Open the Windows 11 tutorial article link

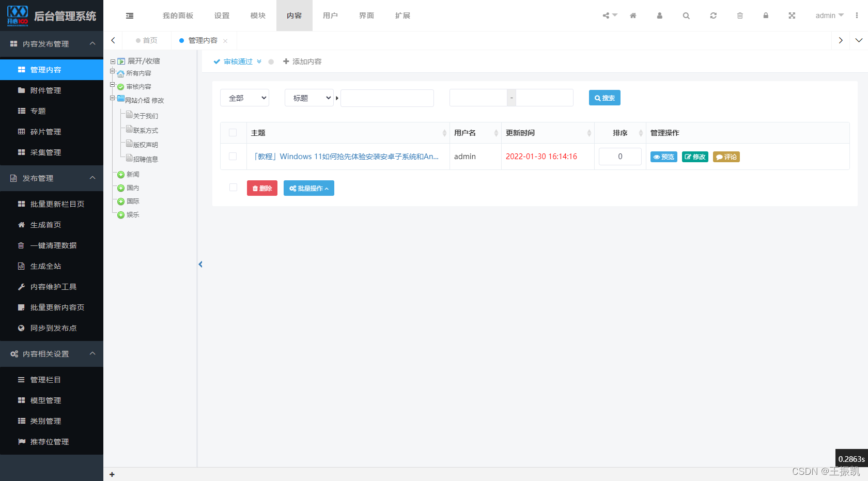(346, 157)
